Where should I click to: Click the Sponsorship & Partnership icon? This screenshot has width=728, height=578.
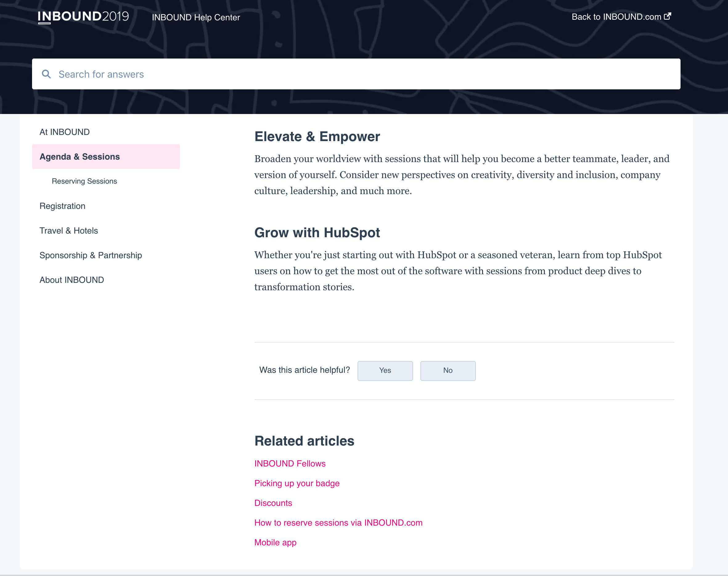(x=91, y=255)
